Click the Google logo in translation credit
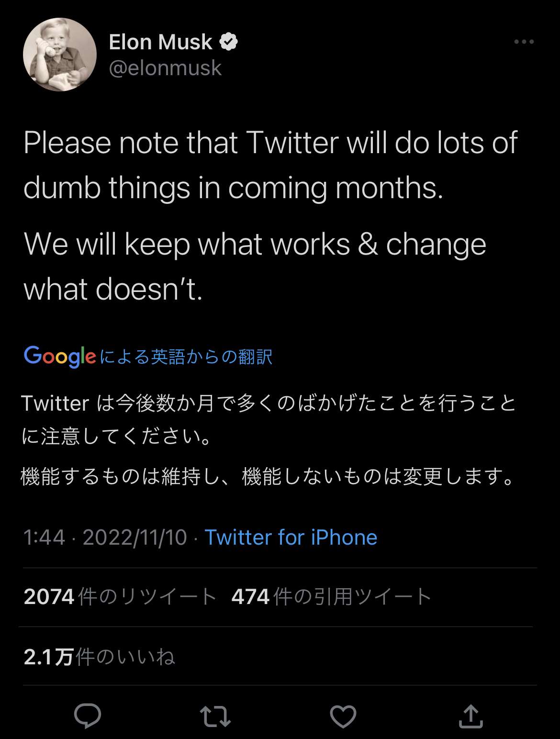Viewport: 560px width, 739px height. 60,357
